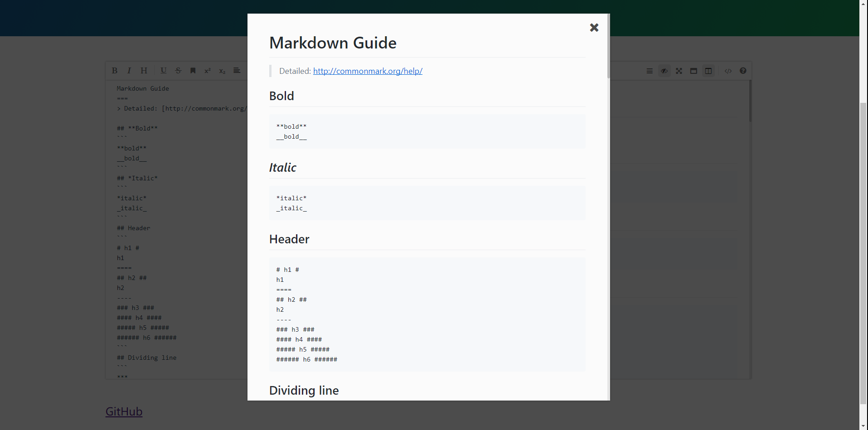Open the commonmark.org help link
This screenshot has width=868, height=430.
(x=368, y=71)
